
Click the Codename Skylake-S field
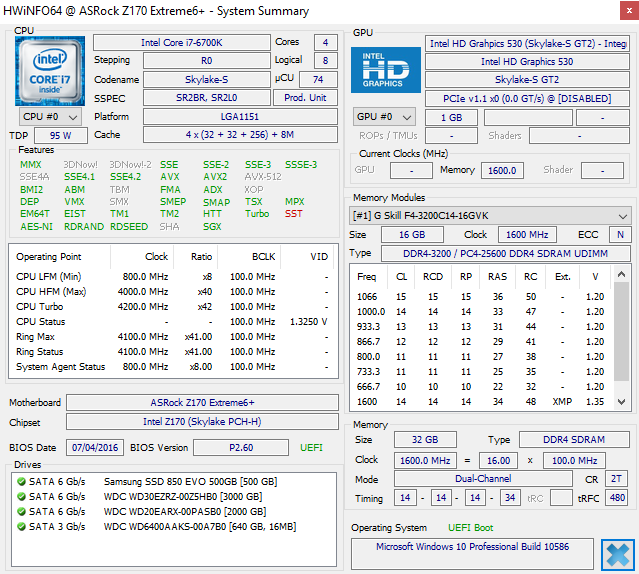point(207,79)
